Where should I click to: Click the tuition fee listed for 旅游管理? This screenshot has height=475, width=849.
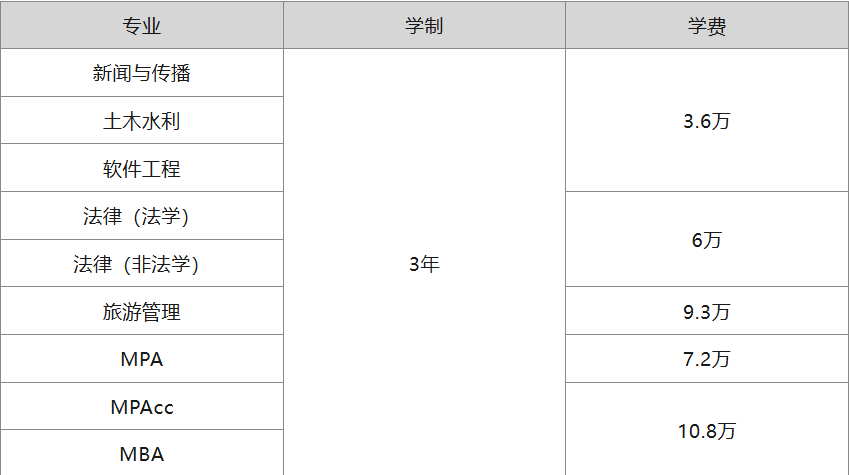(x=706, y=312)
